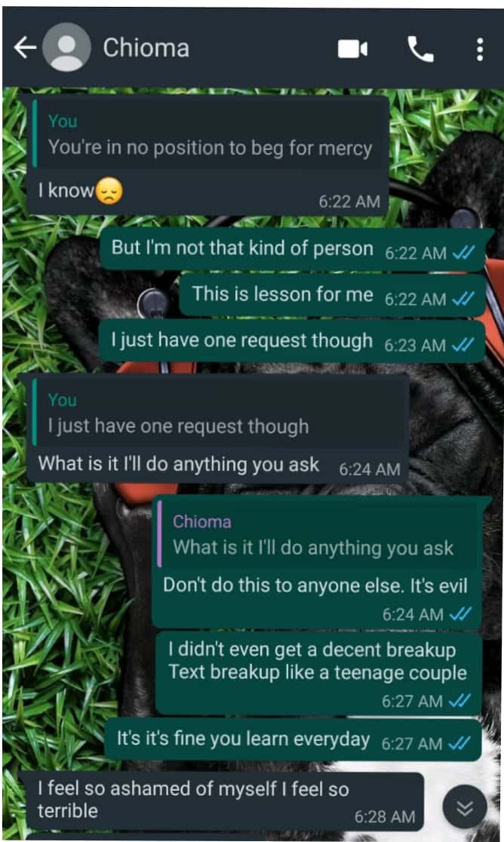
Task: Tap the sad face emoji after 'I know'
Action: pos(109,191)
